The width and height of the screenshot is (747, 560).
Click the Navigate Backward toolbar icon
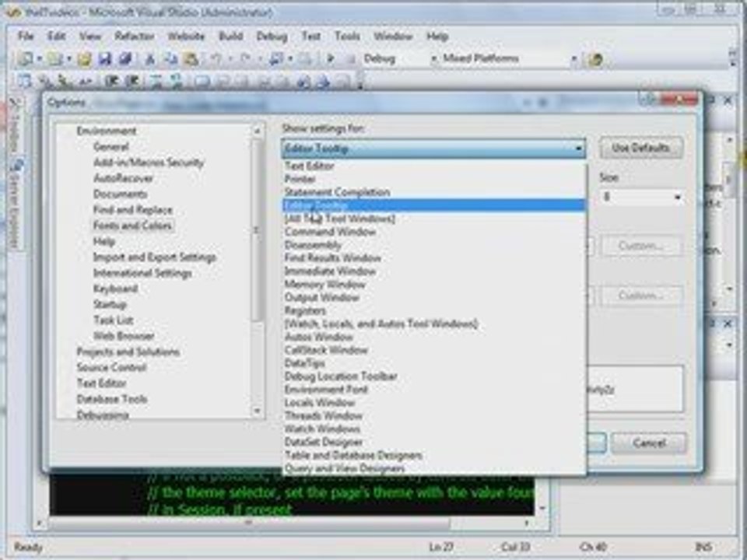pos(275,58)
